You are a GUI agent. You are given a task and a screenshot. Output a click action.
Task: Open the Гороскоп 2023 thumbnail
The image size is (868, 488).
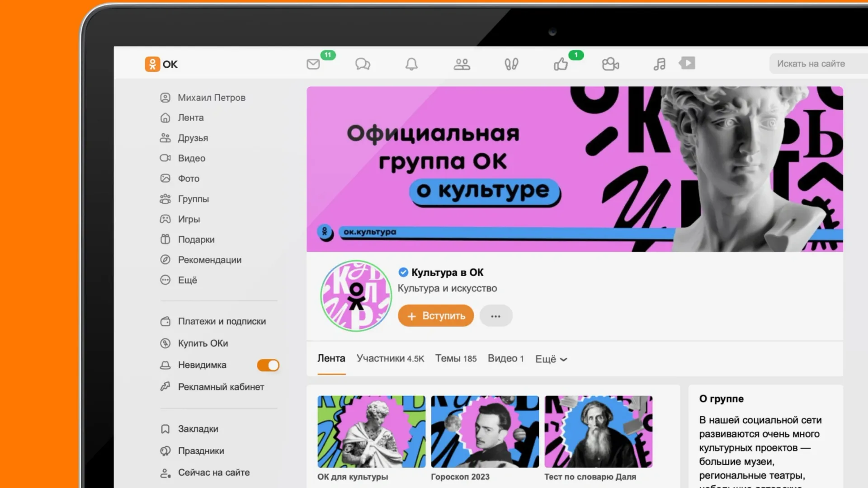click(485, 432)
